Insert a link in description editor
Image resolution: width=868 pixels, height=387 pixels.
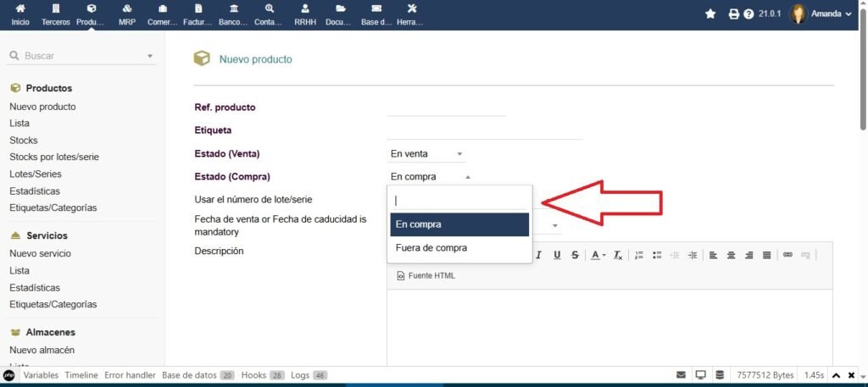coord(787,255)
